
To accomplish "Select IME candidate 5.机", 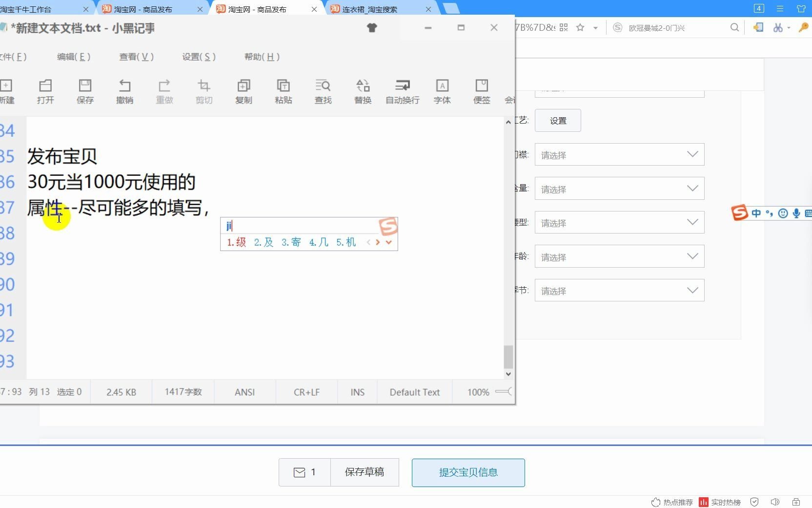I will pyautogui.click(x=346, y=242).
